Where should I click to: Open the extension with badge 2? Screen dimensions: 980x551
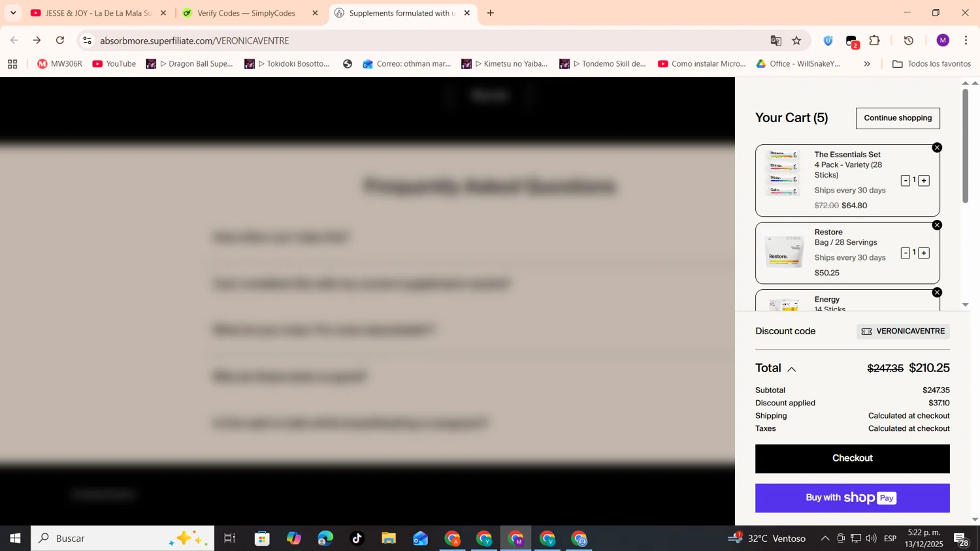852,42
